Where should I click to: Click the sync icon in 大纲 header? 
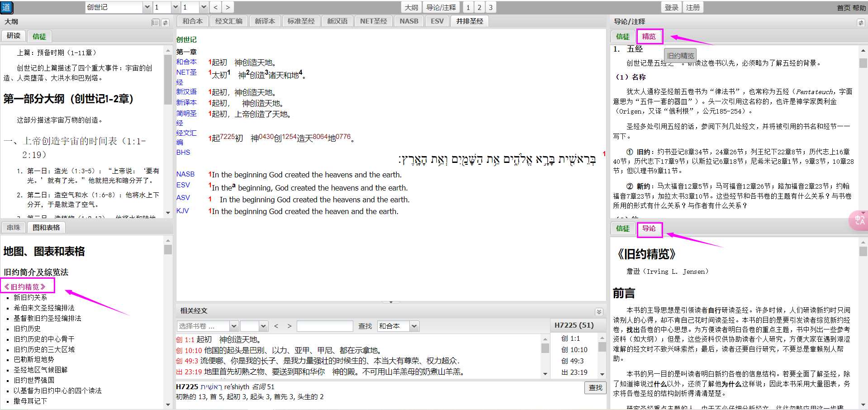click(166, 22)
